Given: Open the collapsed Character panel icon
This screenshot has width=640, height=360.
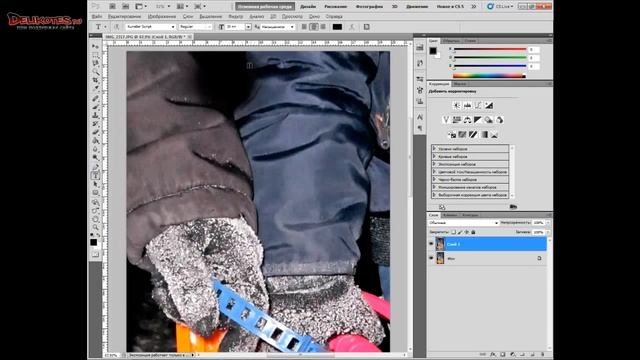Looking at the screenshot, I should click(420, 117).
